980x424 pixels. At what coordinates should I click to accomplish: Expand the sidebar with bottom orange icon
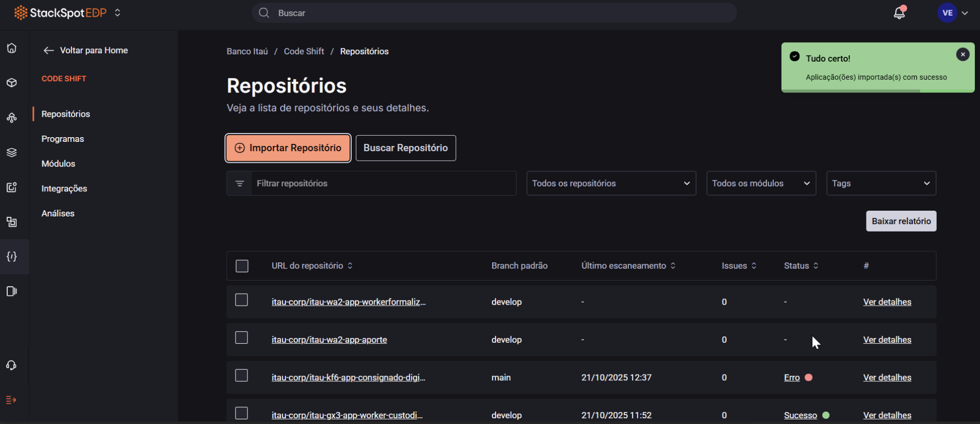11,400
